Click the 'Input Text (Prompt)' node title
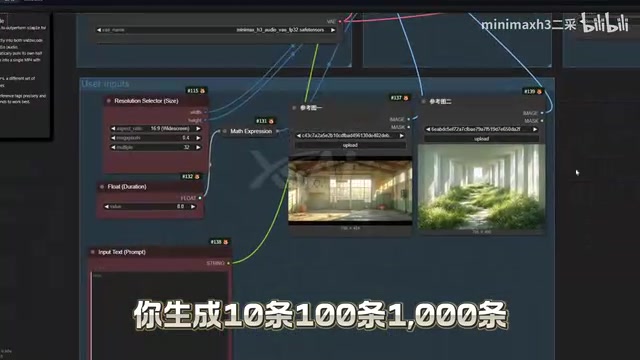The image size is (640, 360). click(122, 252)
